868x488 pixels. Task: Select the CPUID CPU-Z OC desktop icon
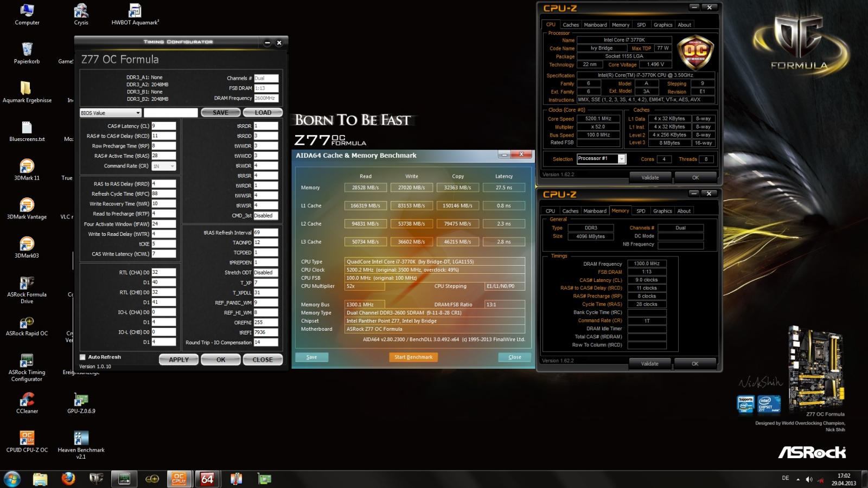coord(27,442)
